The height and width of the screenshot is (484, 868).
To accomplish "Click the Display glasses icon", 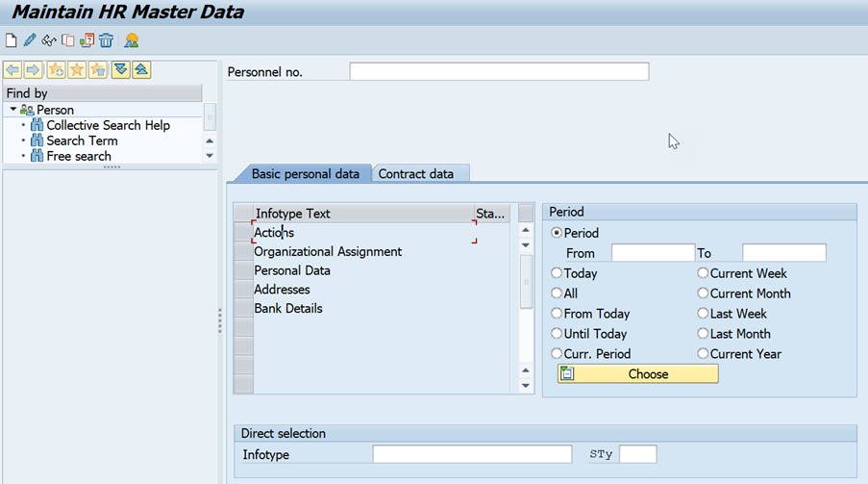I will (49, 40).
